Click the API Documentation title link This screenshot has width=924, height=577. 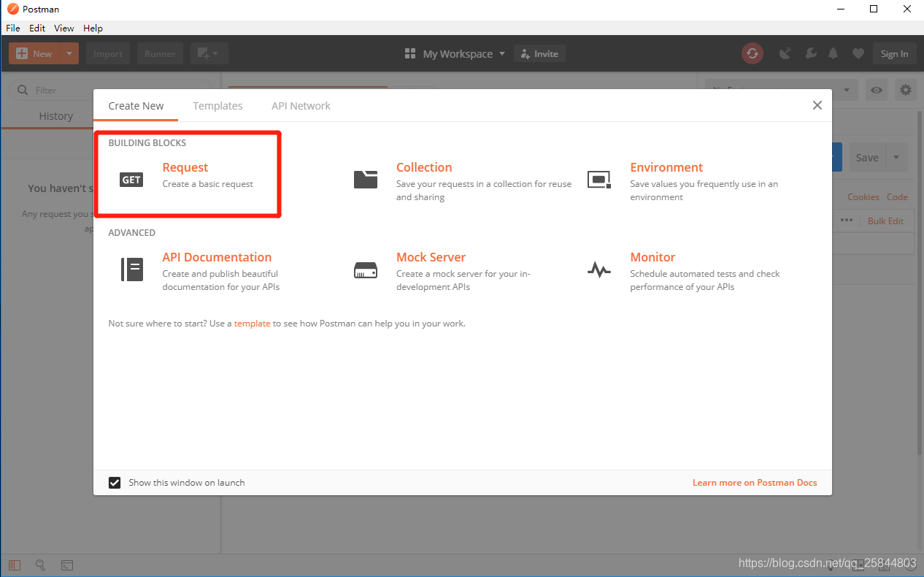217,257
